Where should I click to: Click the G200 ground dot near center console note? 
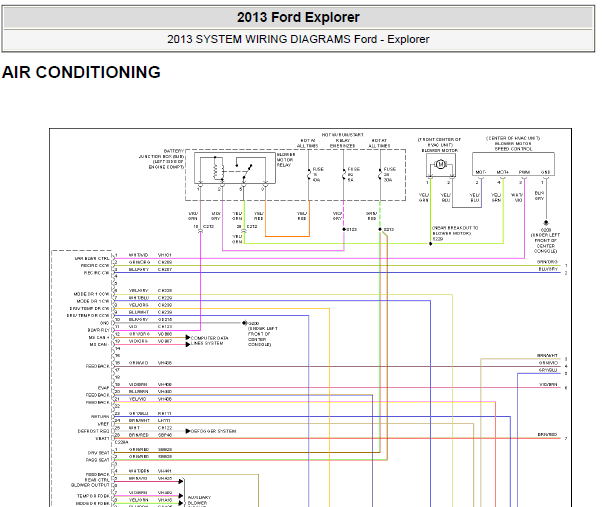(244, 323)
